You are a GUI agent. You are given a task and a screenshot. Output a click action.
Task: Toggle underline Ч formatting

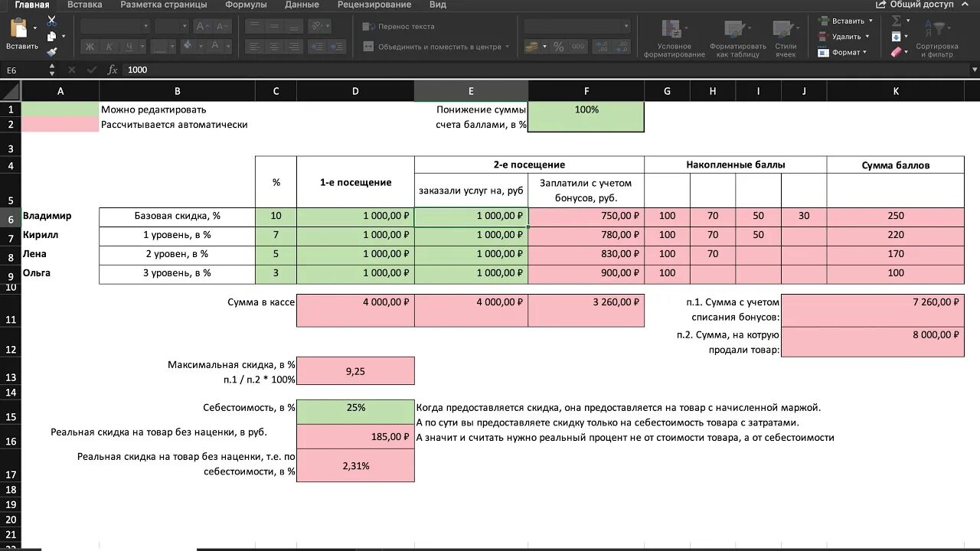[129, 47]
